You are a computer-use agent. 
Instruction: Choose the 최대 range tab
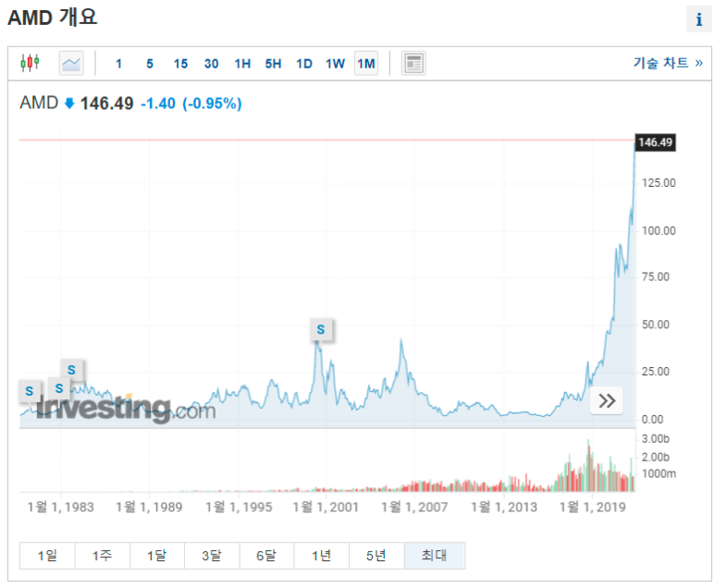[435, 556]
